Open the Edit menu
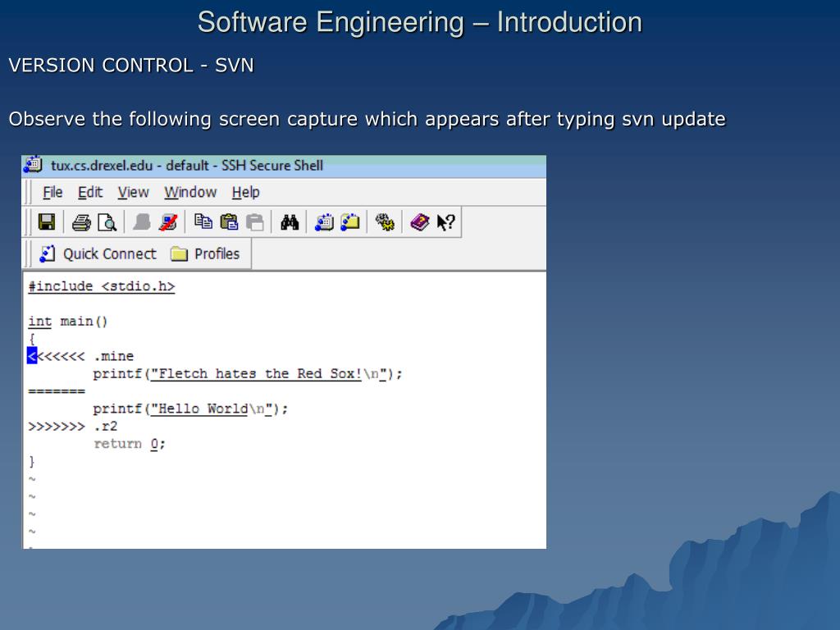The image size is (840, 630). click(x=90, y=192)
